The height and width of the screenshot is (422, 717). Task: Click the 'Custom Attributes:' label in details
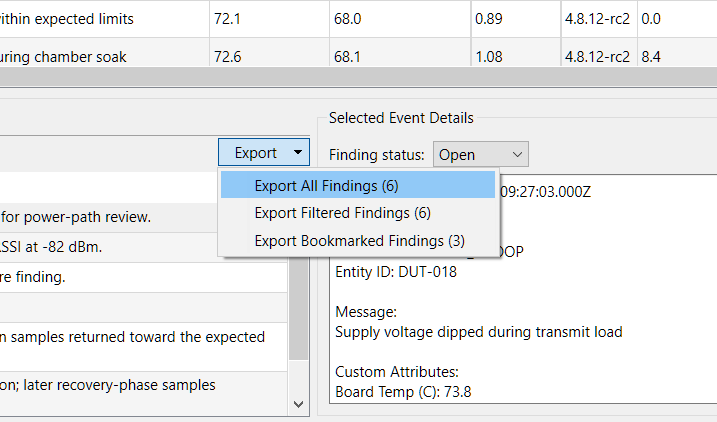point(397,372)
